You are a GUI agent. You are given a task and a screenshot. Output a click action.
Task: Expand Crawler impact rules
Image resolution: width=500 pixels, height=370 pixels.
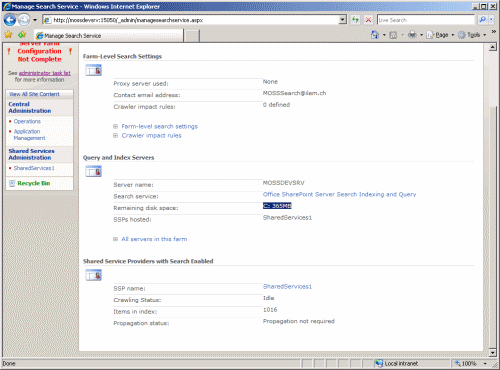(151, 136)
